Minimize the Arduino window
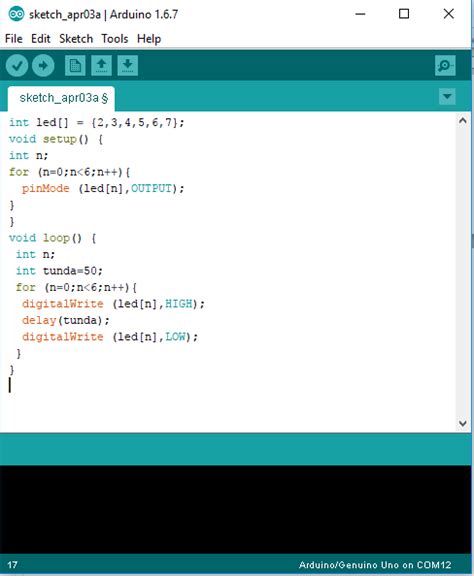The image size is (474, 576). (x=360, y=14)
